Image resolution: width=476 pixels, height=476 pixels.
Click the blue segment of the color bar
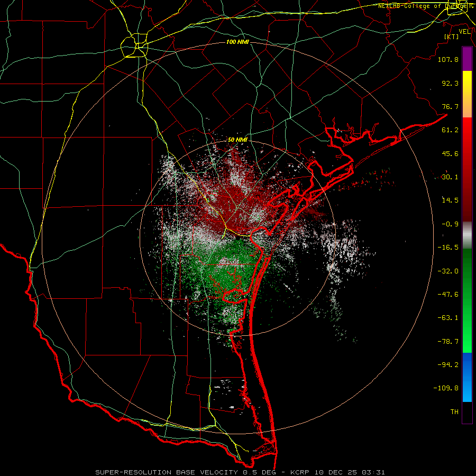point(467,377)
